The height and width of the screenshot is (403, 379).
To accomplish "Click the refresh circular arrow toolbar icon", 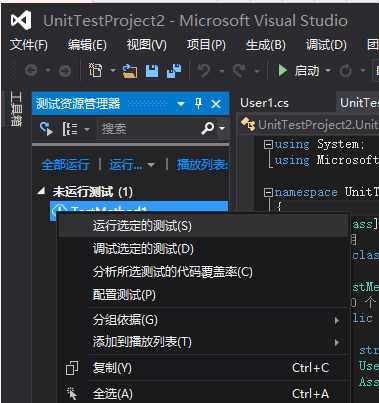I will [x=346, y=71].
